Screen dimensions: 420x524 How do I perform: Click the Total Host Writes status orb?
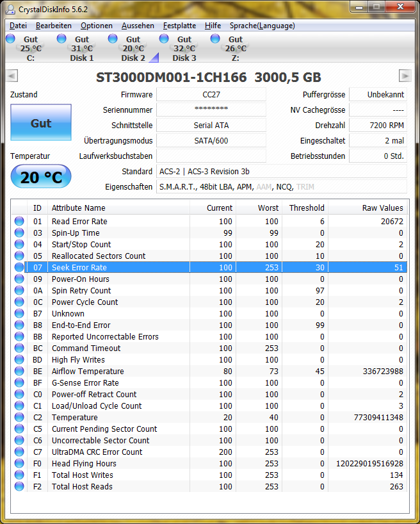pyautogui.click(x=19, y=475)
